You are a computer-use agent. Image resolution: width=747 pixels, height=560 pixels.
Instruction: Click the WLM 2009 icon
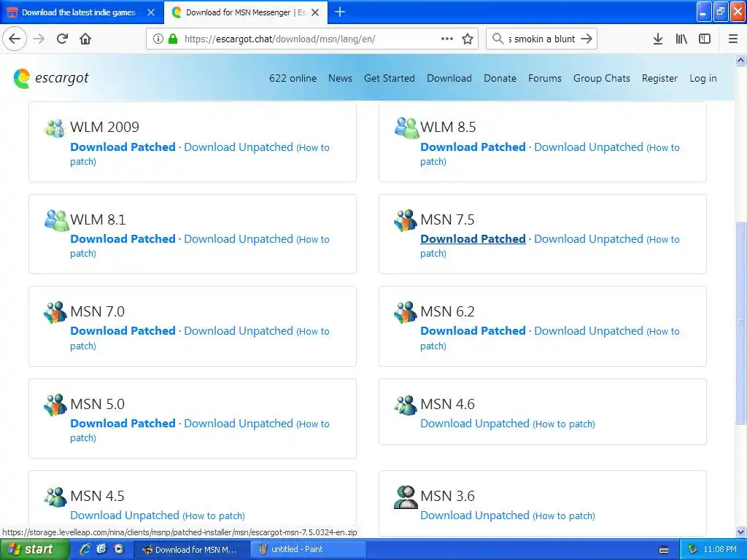pos(55,128)
